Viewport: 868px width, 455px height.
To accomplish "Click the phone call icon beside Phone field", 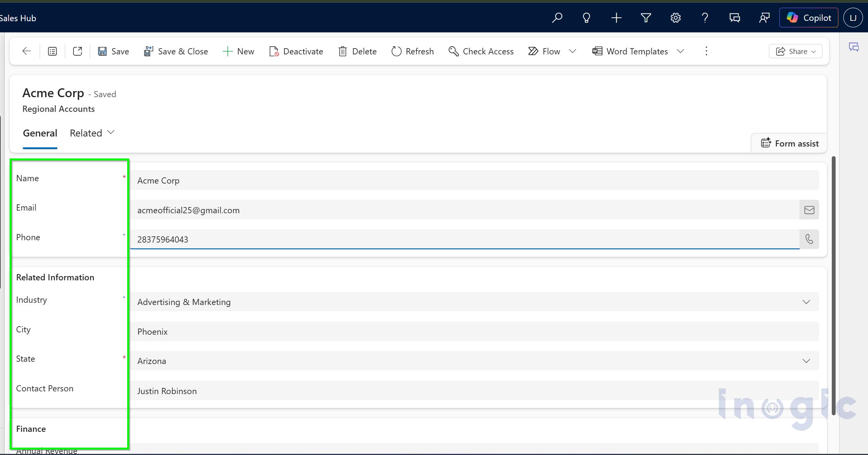I will (x=809, y=239).
